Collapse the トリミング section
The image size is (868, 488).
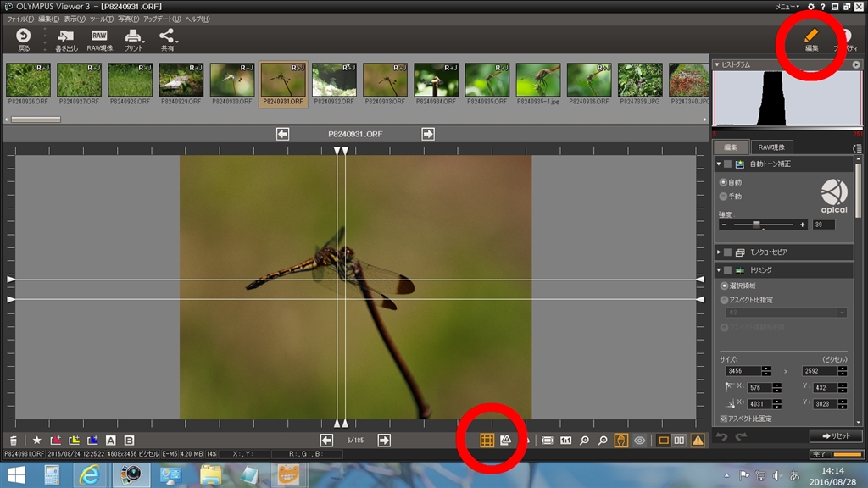[x=719, y=270]
